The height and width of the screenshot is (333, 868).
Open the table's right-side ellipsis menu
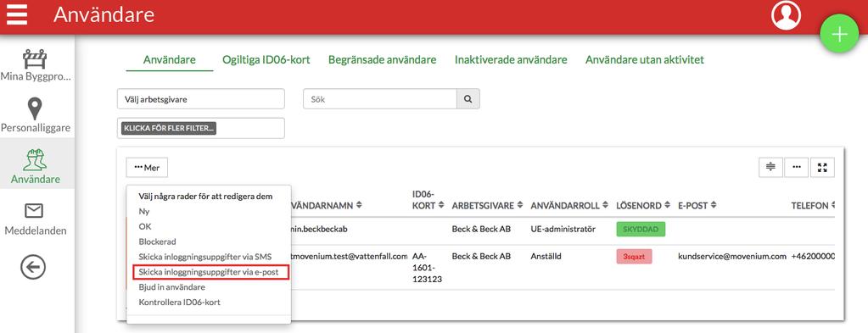797,167
